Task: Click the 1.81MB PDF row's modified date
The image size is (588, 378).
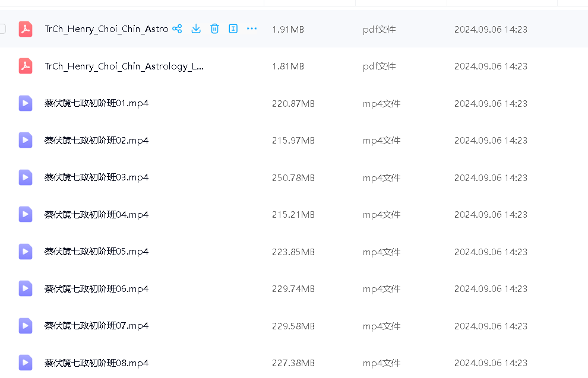Action: [491, 66]
